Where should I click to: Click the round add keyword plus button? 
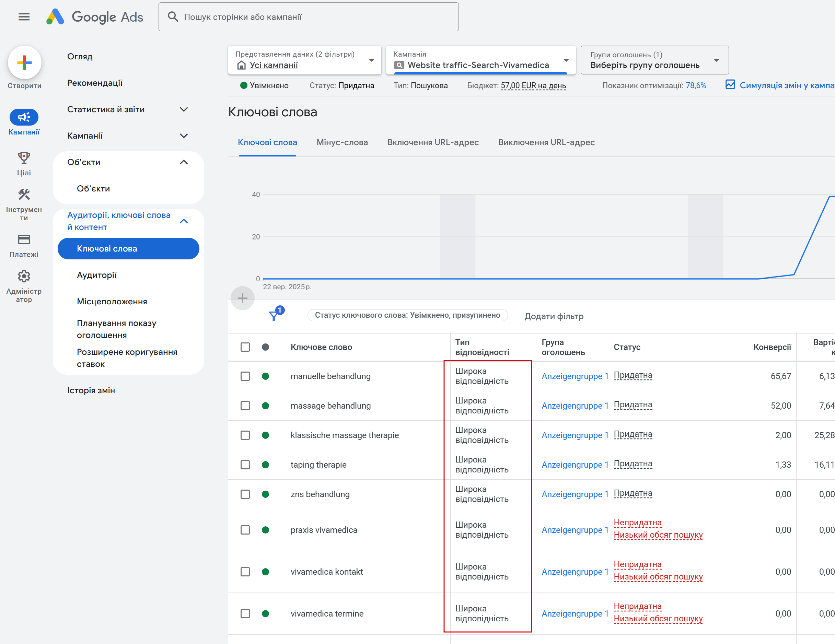click(242, 298)
